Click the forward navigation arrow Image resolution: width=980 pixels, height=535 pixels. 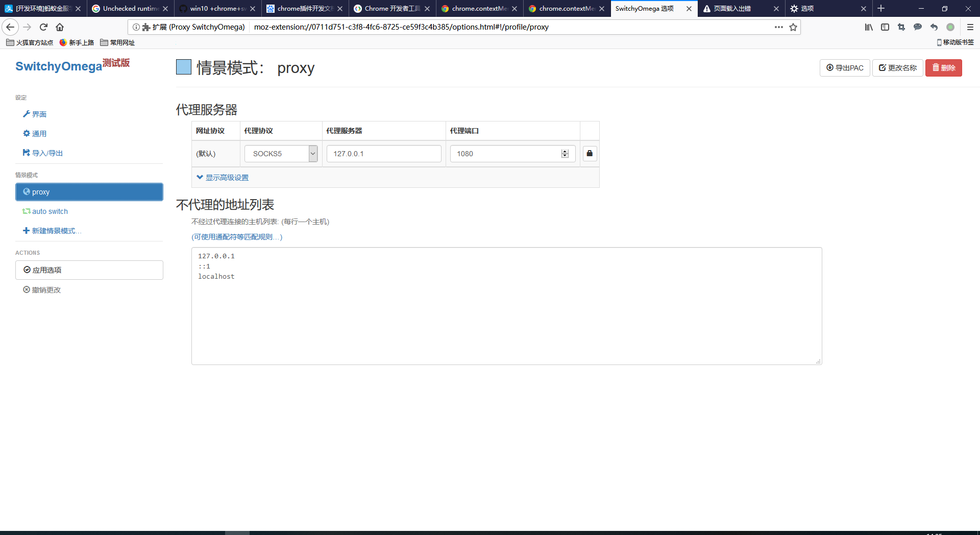[28, 27]
